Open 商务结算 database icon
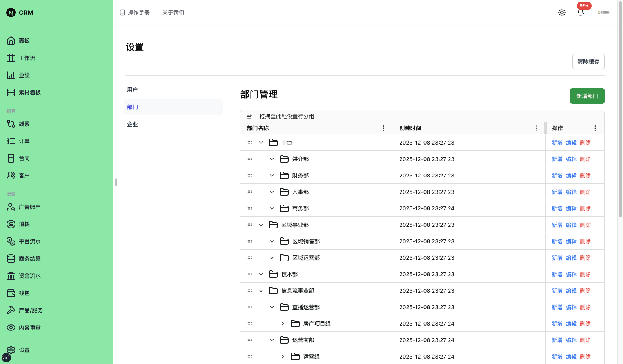The height and width of the screenshot is (364, 623). click(x=11, y=259)
